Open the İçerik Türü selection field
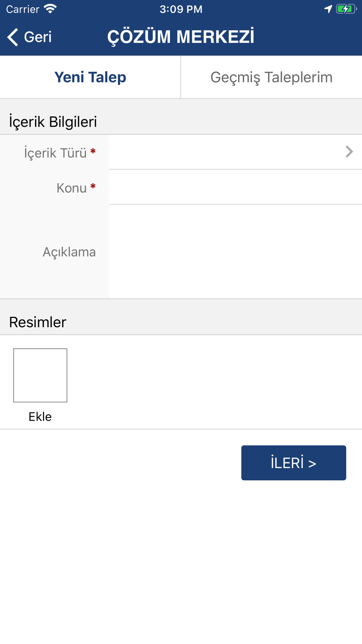362x644 pixels. (x=224, y=152)
